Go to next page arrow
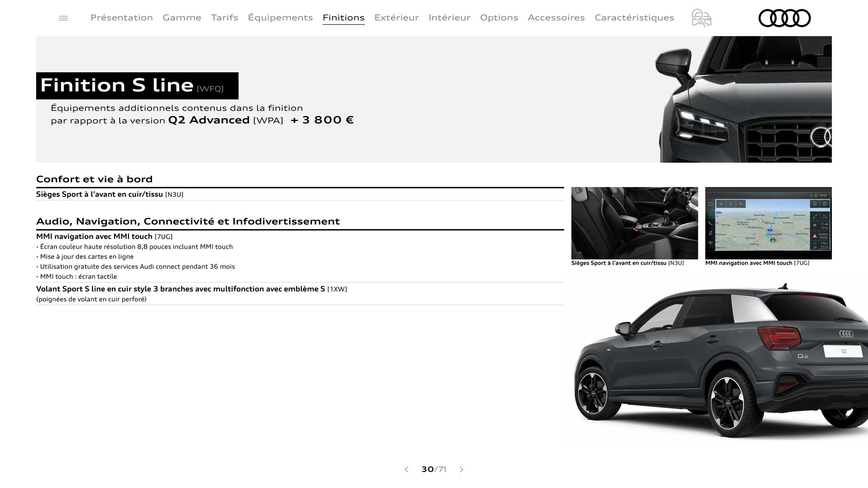 pyautogui.click(x=461, y=469)
